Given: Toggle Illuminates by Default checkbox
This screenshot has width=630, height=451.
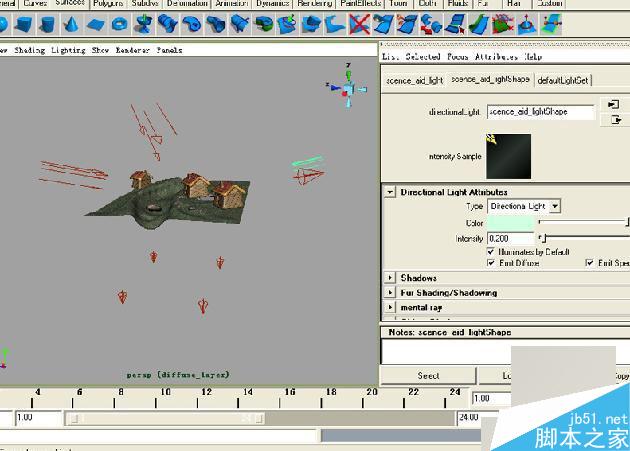Looking at the screenshot, I should click(x=491, y=252).
